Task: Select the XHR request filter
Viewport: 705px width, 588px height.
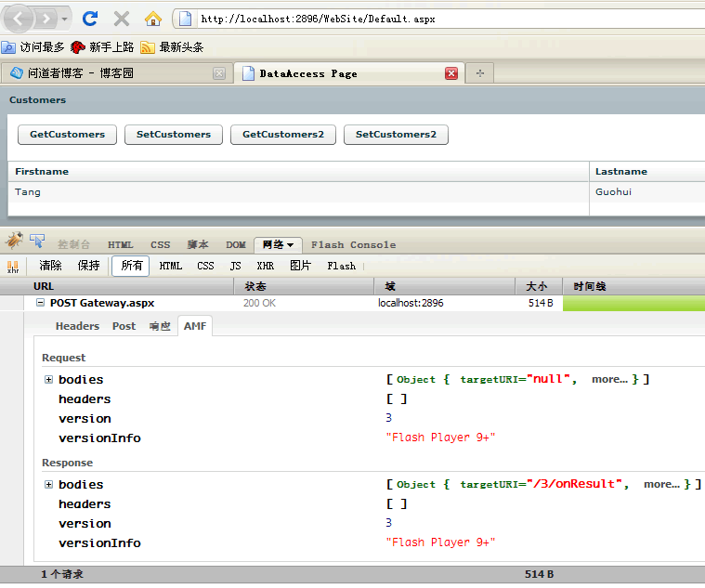Action: coord(265,266)
